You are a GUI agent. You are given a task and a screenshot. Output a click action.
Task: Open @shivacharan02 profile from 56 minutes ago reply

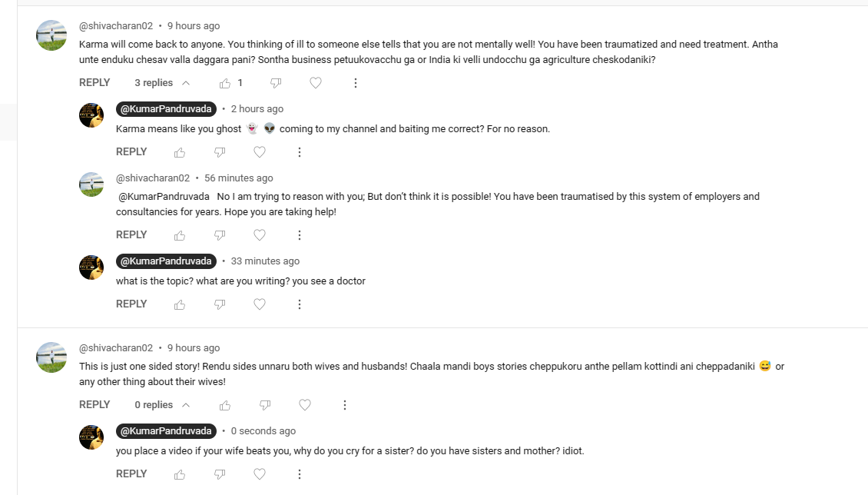point(153,178)
